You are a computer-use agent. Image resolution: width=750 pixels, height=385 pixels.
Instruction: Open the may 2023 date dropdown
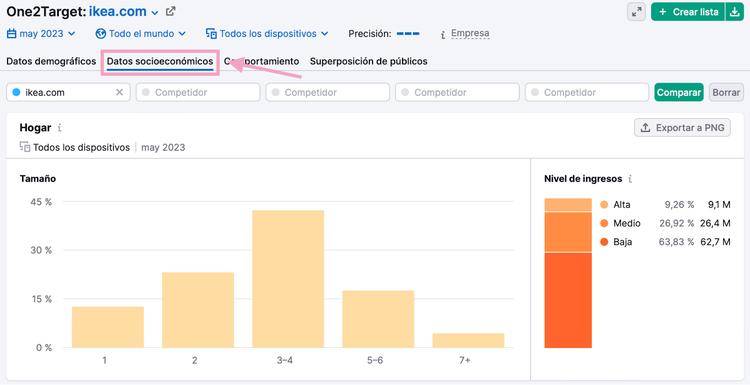41,34
